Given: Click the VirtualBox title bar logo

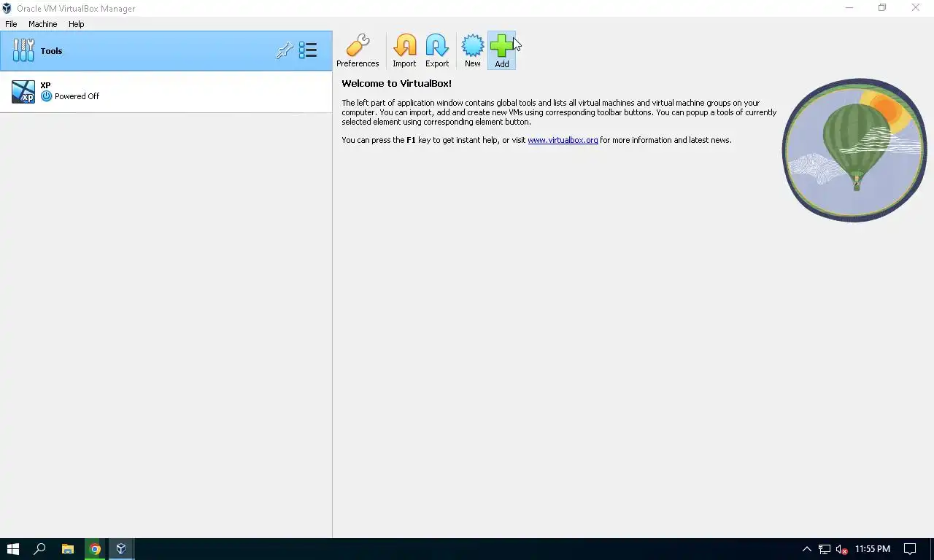Looking at the screenshot, I should coord(7,9).
